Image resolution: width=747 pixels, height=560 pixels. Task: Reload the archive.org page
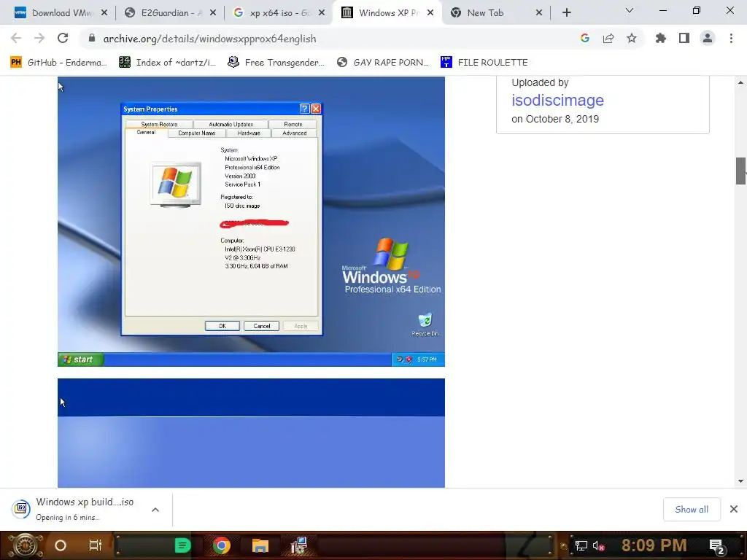pos(63,38)
